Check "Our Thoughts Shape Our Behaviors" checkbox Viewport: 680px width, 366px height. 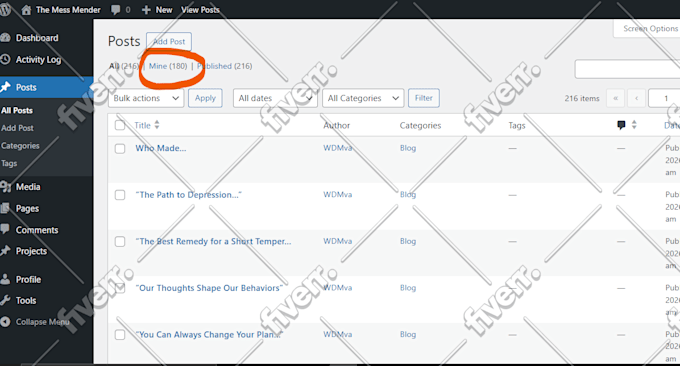pos(120,288)
